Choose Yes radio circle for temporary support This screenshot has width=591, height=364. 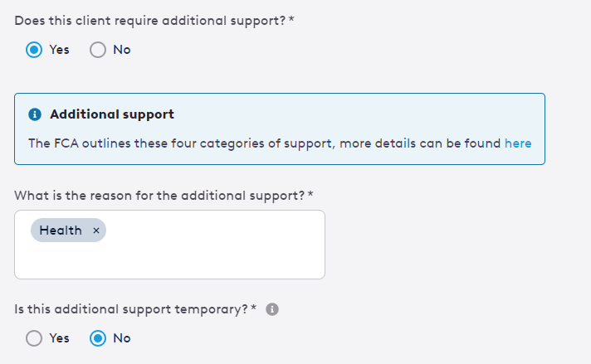[x=34, y=338]
